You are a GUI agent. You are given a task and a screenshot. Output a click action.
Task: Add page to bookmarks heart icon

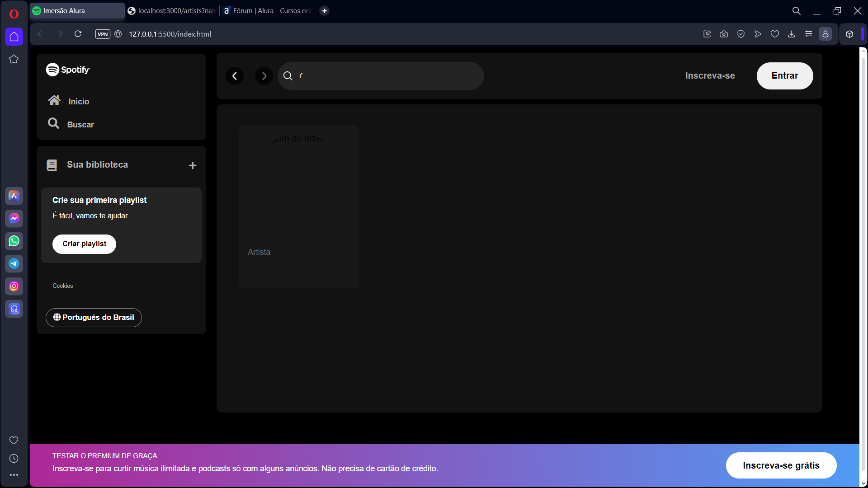point(775,34)
